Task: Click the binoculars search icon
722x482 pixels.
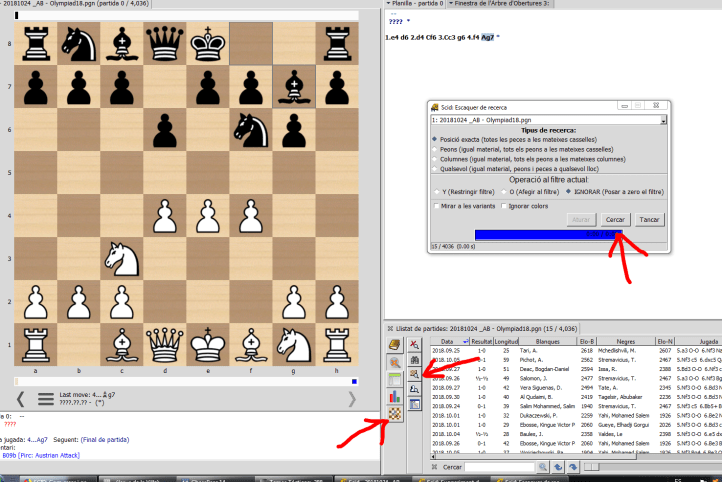Action: [414, 358]
